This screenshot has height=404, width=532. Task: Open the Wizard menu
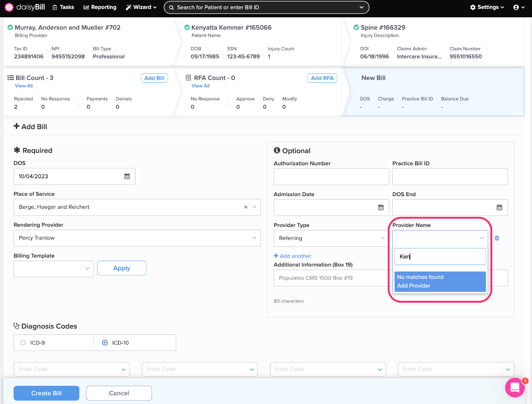coord(141,7)
